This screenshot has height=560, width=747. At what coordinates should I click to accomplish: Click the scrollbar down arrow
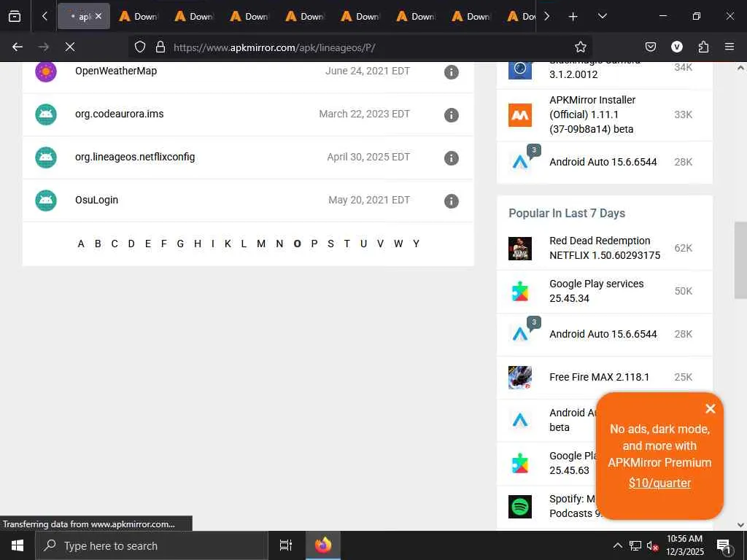tap(740, 525)
